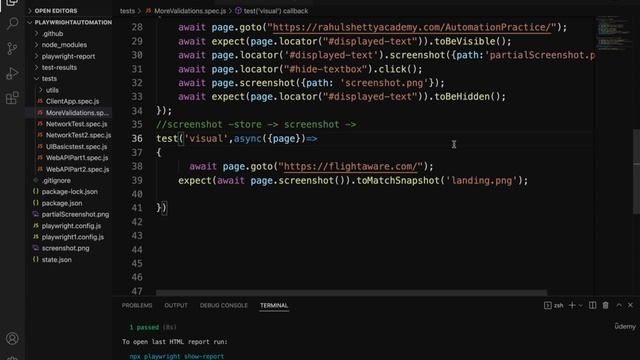Open playwright1.config.js file

coord(73,237)
